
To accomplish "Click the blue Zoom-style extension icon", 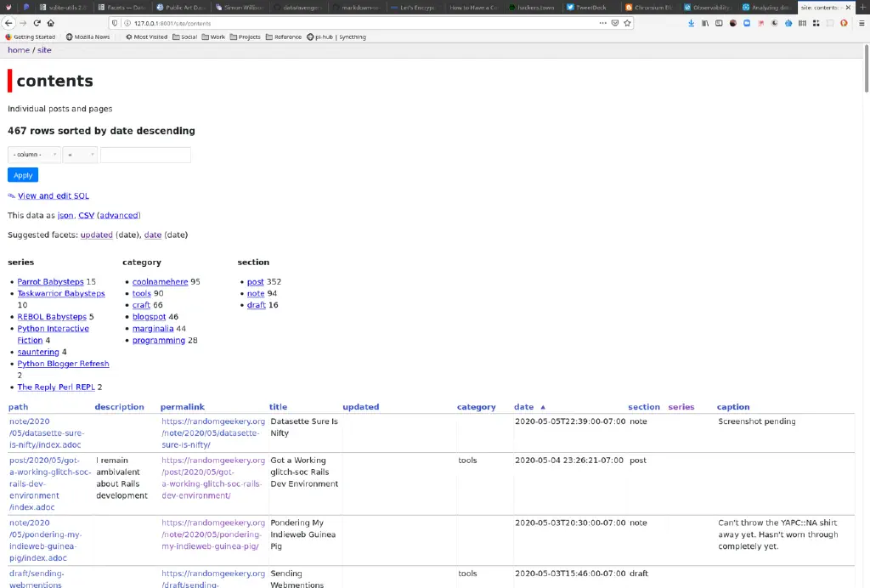I will [x=747, y=23].
